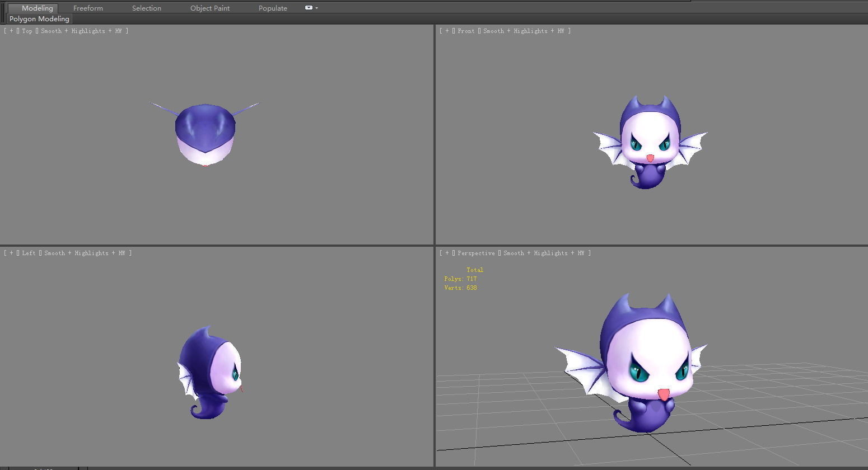Open the Object Paint ribbon tab

(x=210, y=8)
